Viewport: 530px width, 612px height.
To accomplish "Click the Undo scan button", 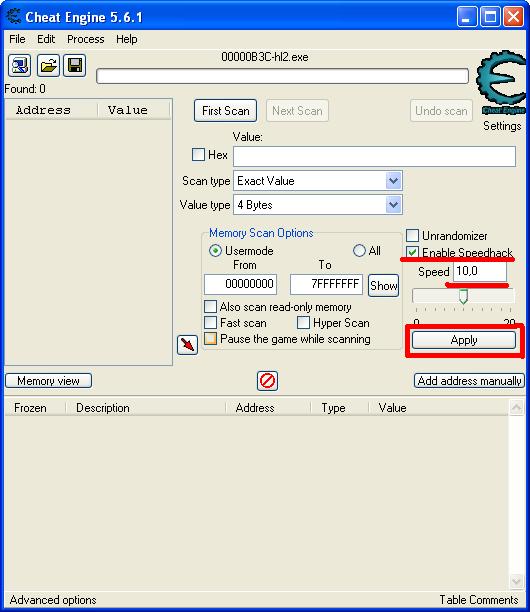I will click(x=441, y=111).
